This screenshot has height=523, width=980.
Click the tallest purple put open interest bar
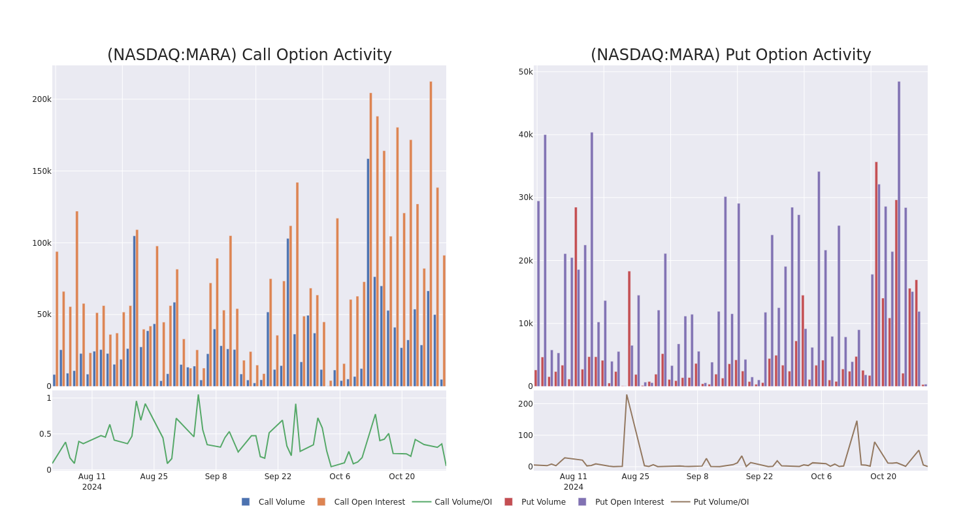[899, 234]
